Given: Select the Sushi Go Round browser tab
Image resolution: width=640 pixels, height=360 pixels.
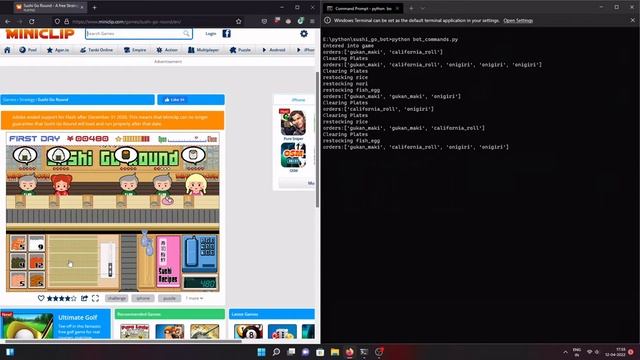Looking at the screenshot, I should click(x=50, y=7).
